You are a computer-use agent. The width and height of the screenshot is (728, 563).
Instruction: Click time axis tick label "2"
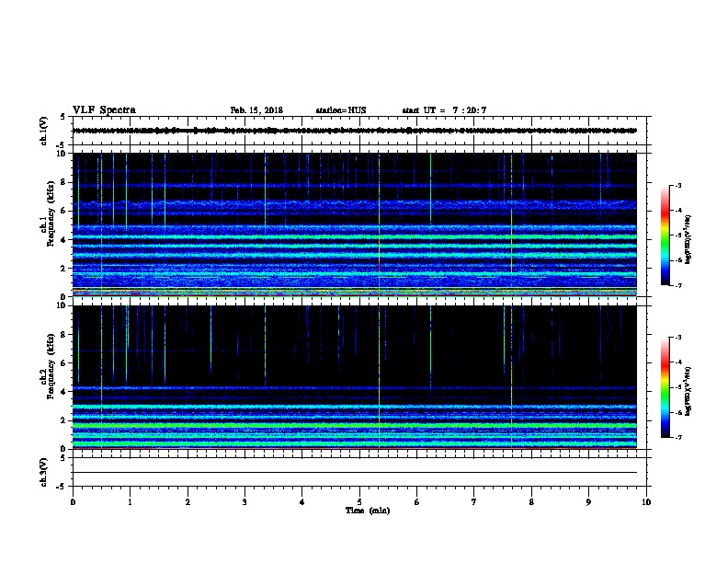pyautogui.click(x=188, y=502)
